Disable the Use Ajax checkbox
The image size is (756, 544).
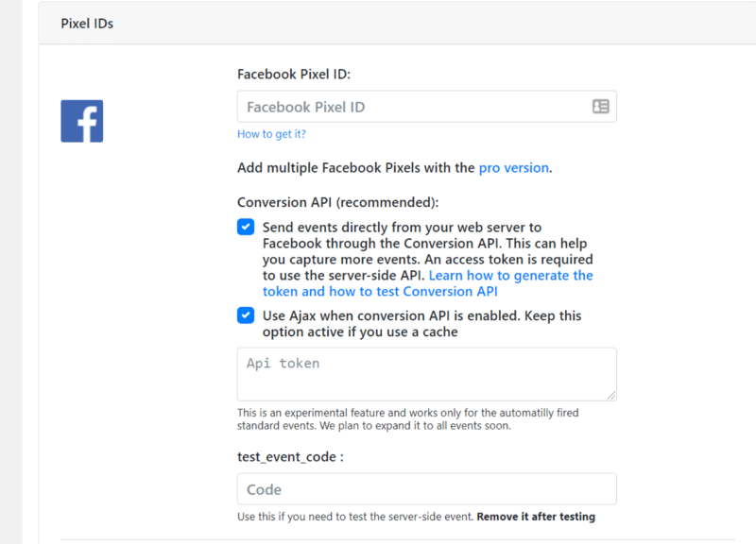point(246,315)
